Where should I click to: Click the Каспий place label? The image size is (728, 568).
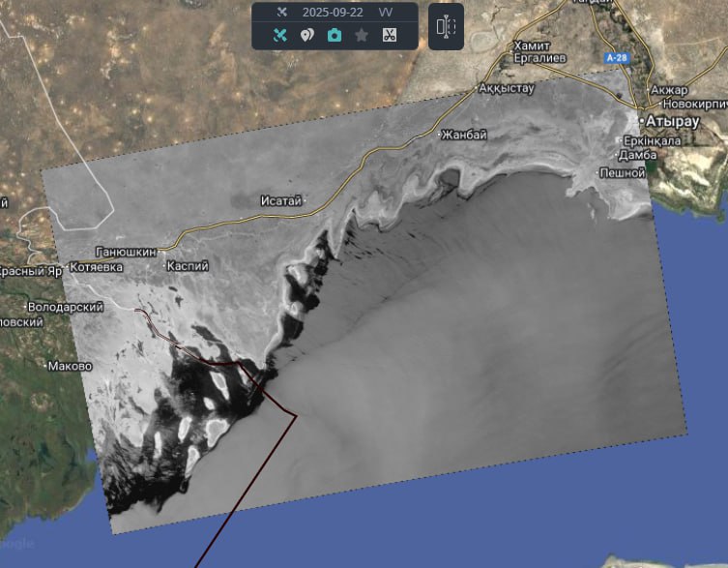[186, 265]
